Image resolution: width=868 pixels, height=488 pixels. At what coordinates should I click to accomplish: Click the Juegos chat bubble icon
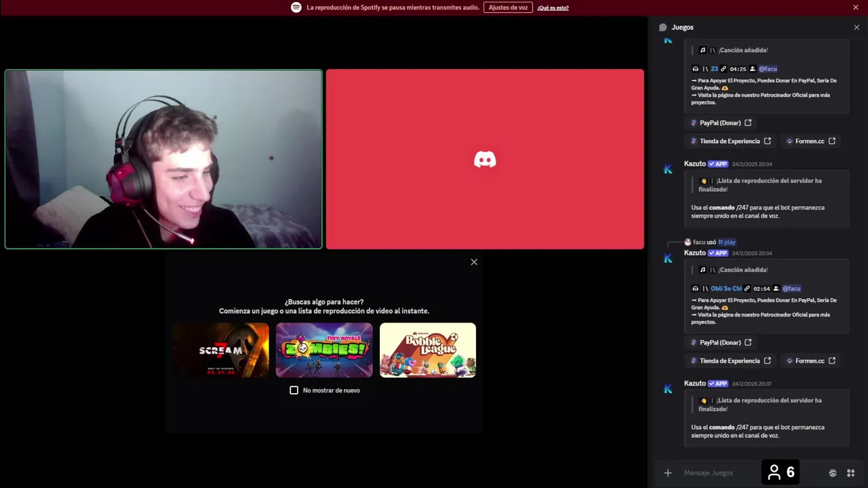663,27
